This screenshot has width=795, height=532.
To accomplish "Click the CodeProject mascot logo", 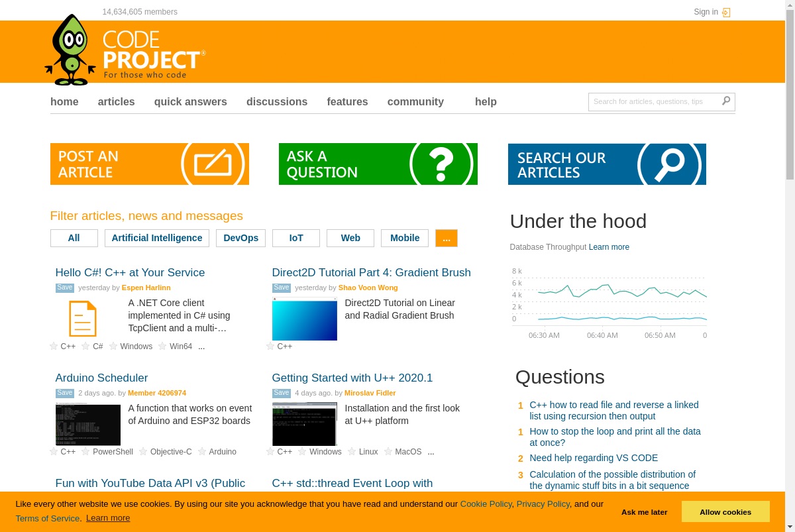I will (70, 50).
